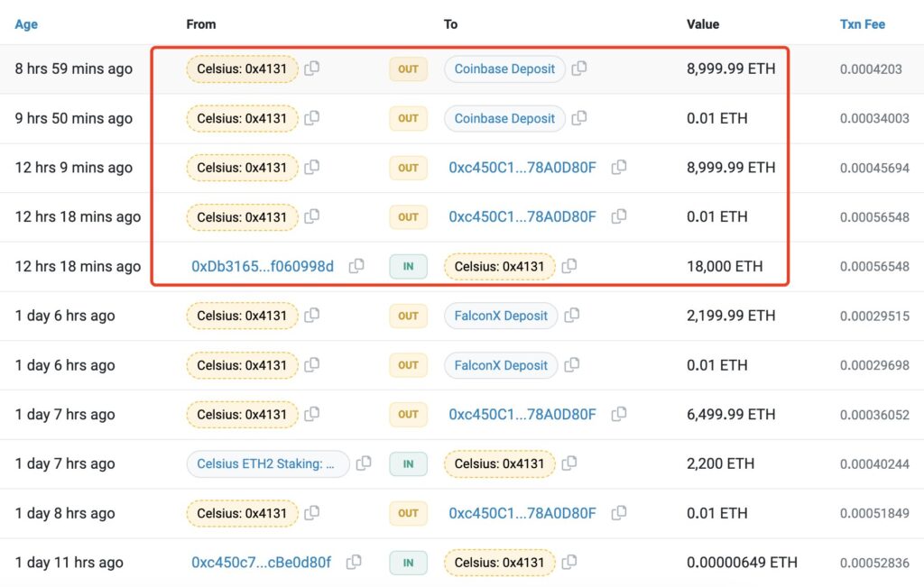
Task: Sort by the Age column header
Action: (26, 24)
